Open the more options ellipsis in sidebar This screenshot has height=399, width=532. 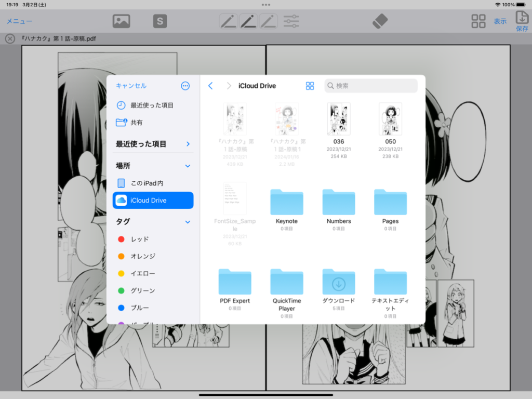[x=185, y=86]
